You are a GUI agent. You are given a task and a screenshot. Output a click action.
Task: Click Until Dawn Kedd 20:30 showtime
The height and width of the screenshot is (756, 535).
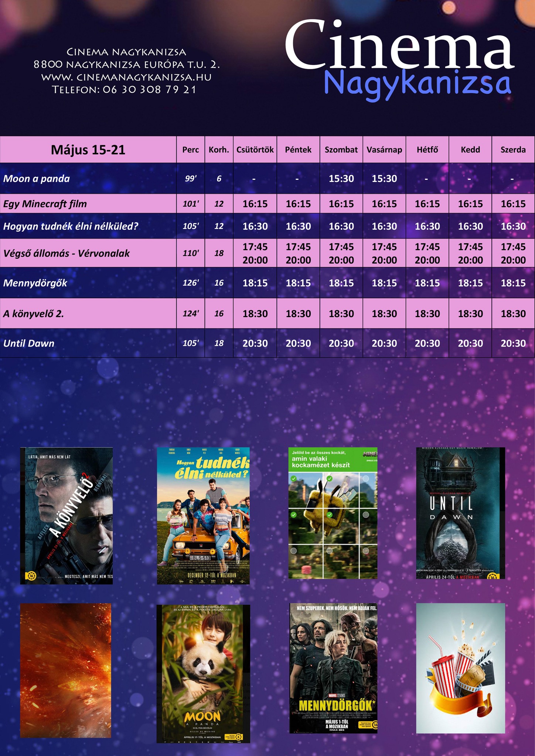tap(470, 343)
